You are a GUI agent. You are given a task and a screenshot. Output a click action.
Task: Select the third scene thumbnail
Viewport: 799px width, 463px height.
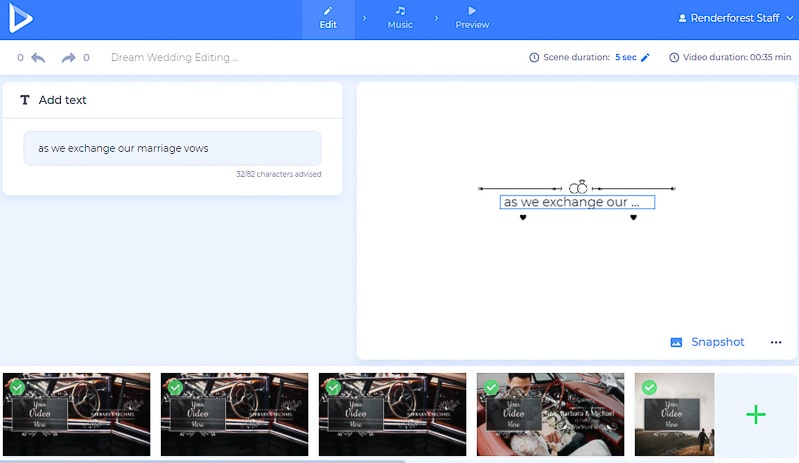point(392,414)
